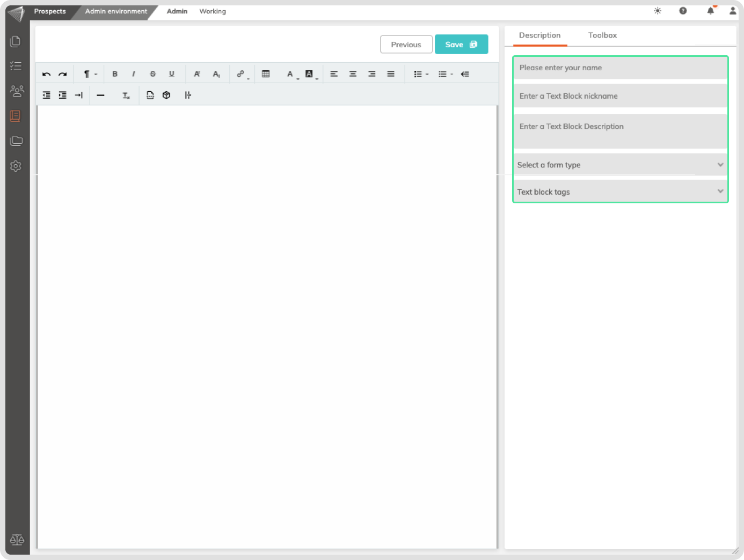Screen dimensions: 744x560
Task: Expand the Select a form type dropdown
Action: pyautogui.click(x=620, y=165)
